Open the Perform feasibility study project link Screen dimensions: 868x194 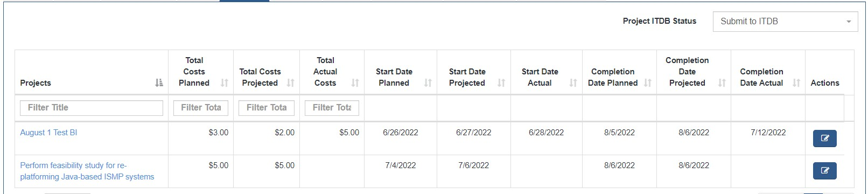click(87, 171)
